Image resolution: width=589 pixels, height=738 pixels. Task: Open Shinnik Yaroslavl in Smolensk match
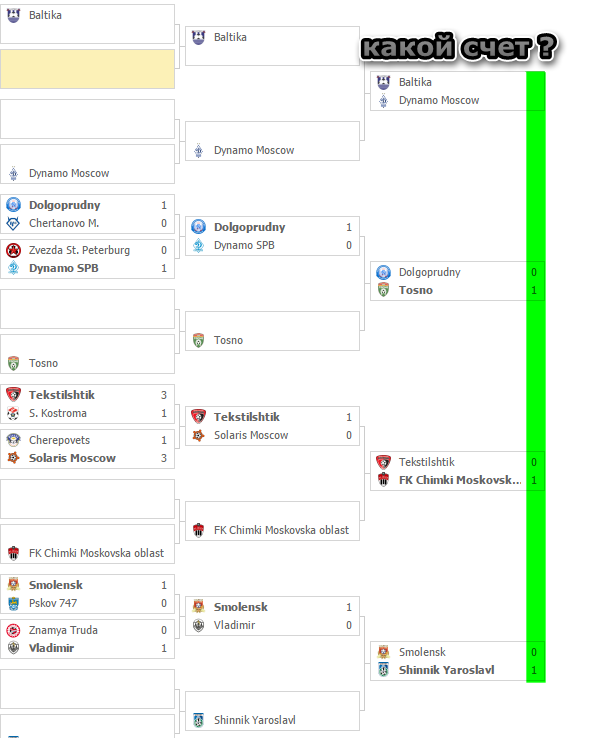pos(446,670)
